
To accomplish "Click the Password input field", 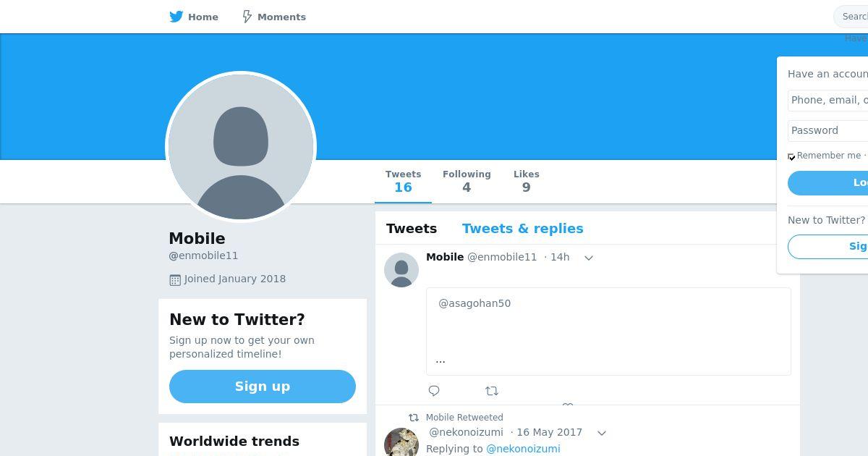I will point(827,130).
